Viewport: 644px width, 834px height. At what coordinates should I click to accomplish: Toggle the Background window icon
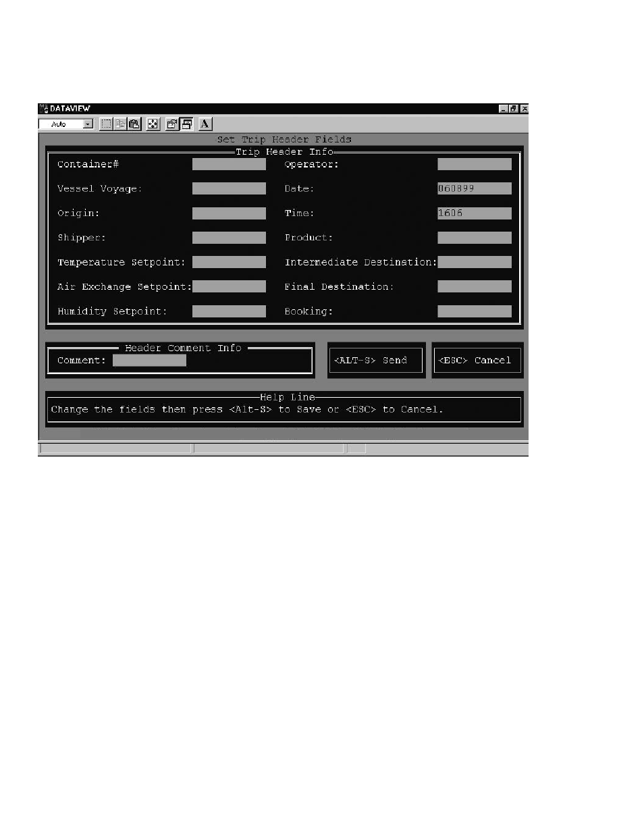coord(186,124)
